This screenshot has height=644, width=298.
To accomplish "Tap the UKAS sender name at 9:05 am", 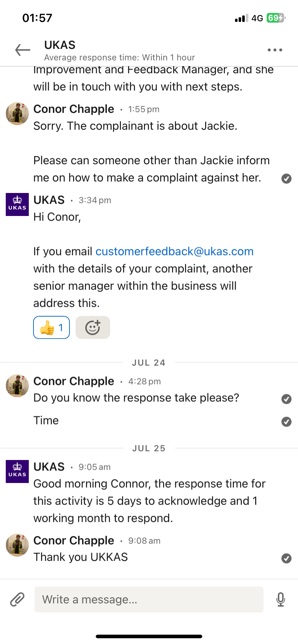I will pyautogui.click(x=49, y=467).
